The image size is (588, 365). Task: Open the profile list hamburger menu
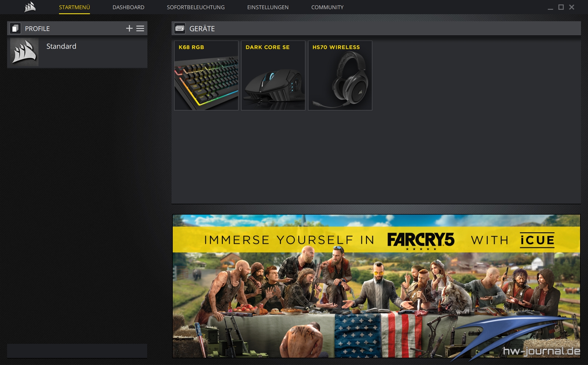(x=140, y=28)
